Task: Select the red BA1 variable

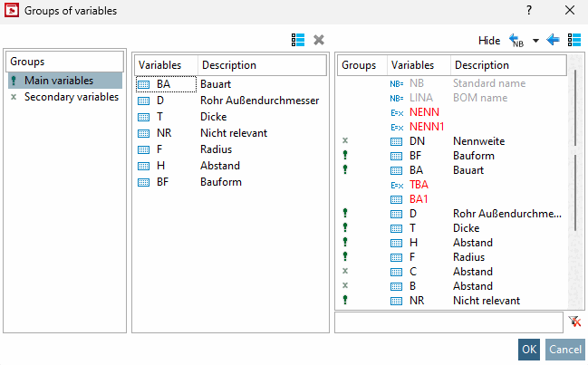Action: pos(419,199)
